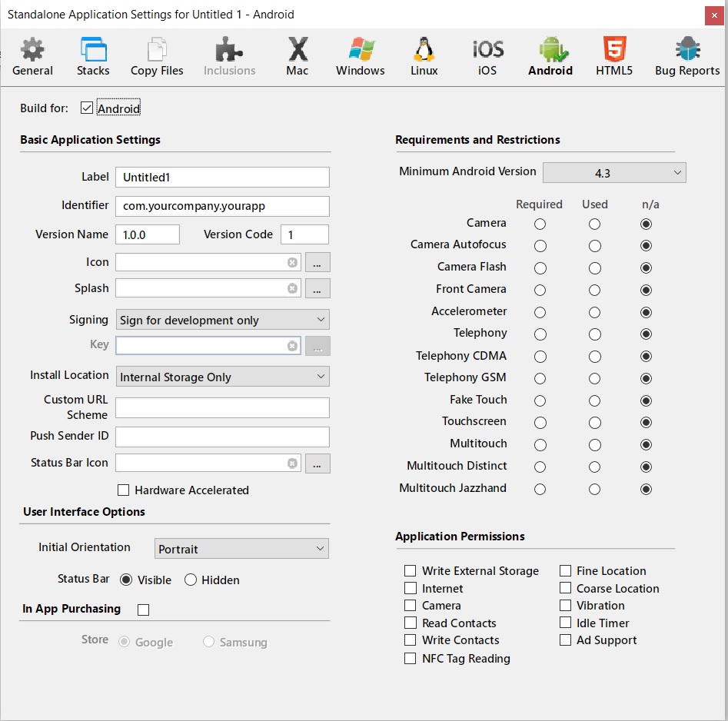Screen dimensions: 728x721
Task: Enable the Hardware Accelerated checkbox
Action: (123, 490)
